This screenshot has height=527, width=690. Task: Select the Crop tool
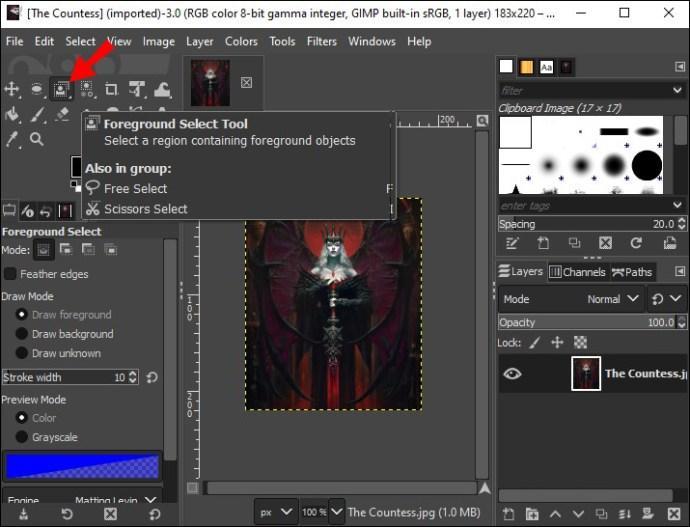(111, 89)
